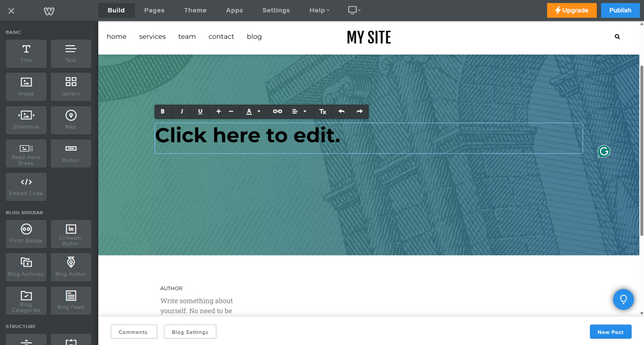The height and width of the screenshot is (345, 644).
Task: Publish the site
Action: click(620, 10)
